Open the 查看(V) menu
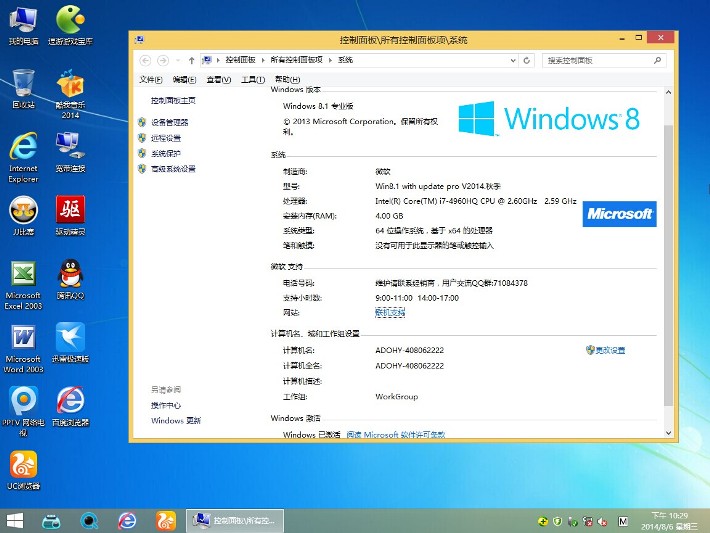This screenshot has height=533, width=710. 219,80
